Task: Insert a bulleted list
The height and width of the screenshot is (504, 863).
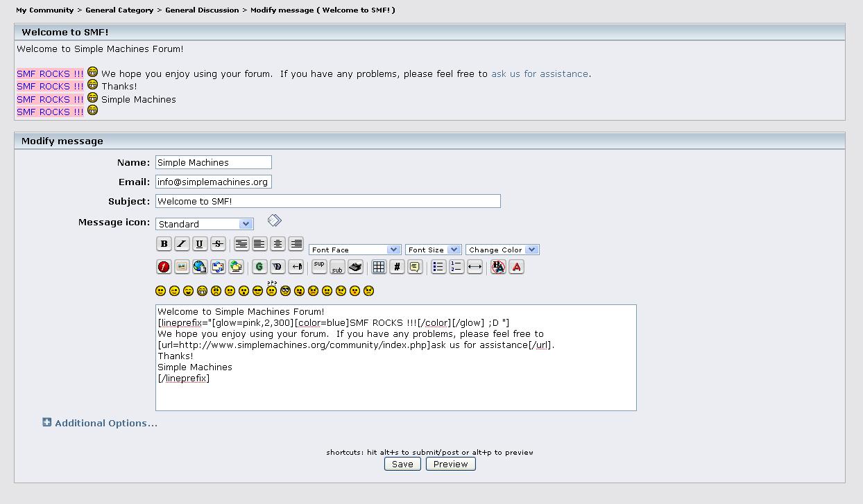Action: 438,267
